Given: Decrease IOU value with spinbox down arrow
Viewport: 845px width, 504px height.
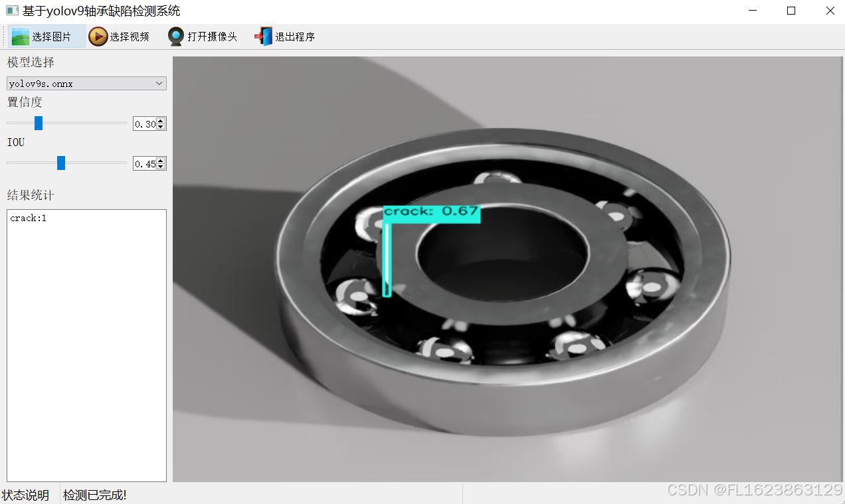Looking at the screenshot, I should 161,167.
